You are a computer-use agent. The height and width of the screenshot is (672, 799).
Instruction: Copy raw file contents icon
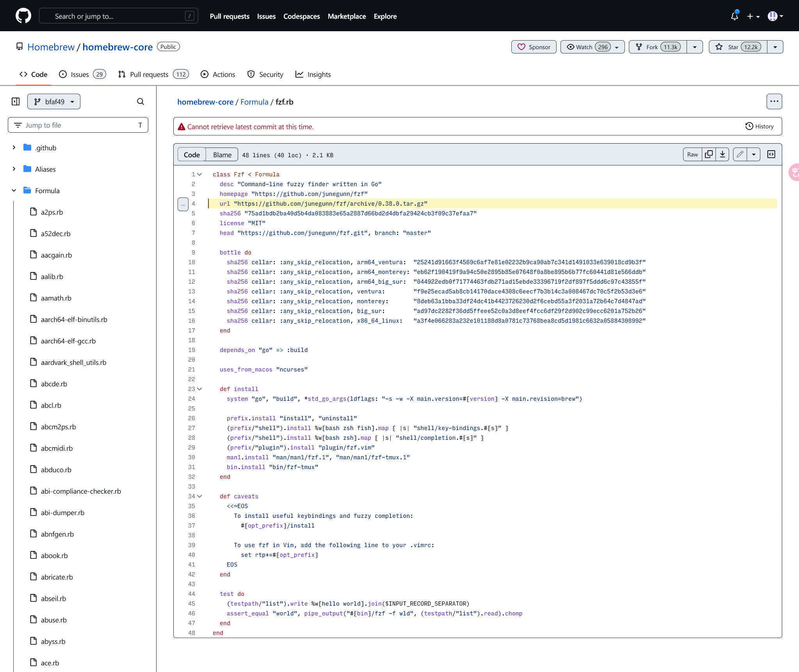click(709, 154)
